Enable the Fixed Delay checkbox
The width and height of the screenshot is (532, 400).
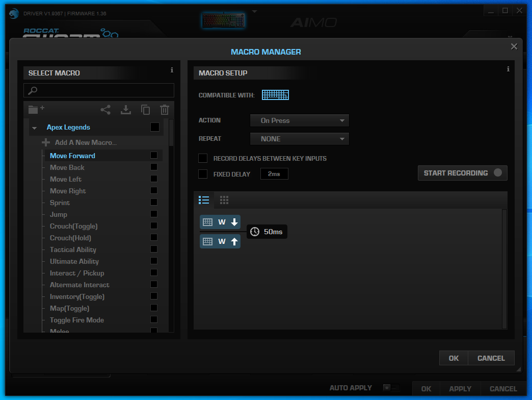coord(202,174)
